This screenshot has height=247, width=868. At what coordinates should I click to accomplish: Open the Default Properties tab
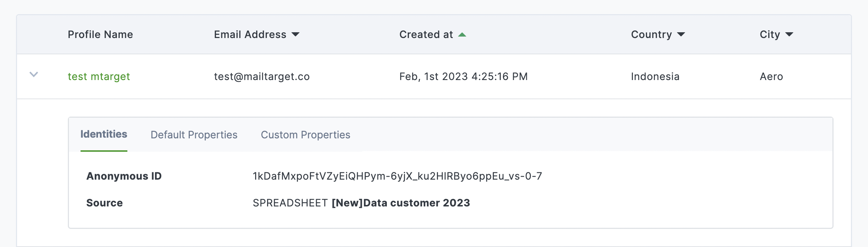point(194,135)
